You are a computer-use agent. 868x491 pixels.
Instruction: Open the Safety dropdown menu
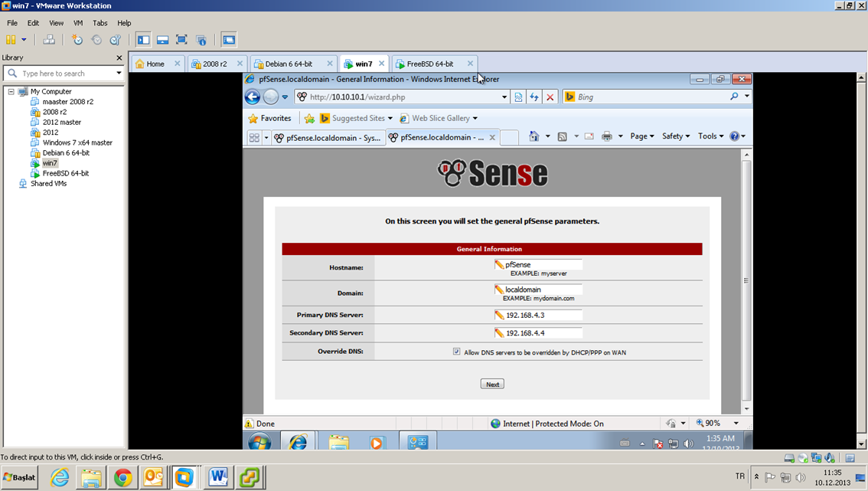[x=676, y=136]
